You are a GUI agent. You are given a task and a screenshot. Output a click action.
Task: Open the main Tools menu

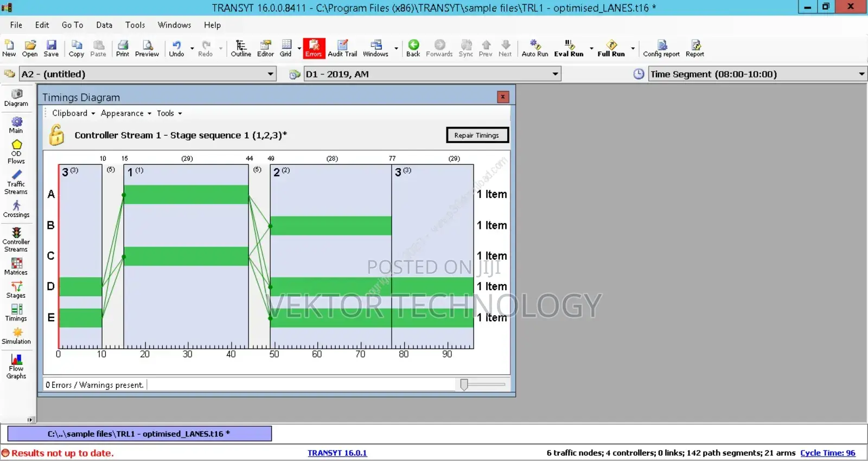tap(135, 25)
